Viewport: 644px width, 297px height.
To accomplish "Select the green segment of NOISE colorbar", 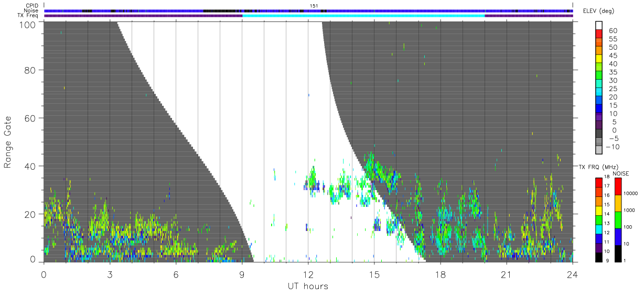I will 617,219.
